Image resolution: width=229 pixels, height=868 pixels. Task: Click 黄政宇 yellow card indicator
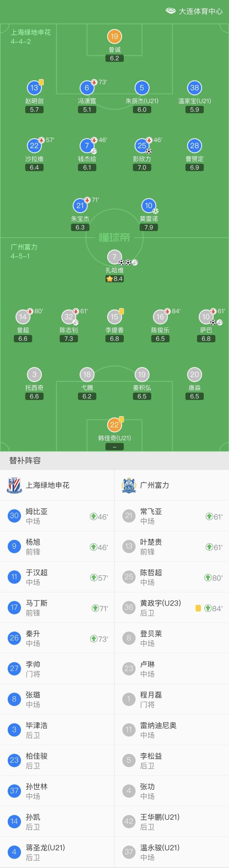click(198, 608)
